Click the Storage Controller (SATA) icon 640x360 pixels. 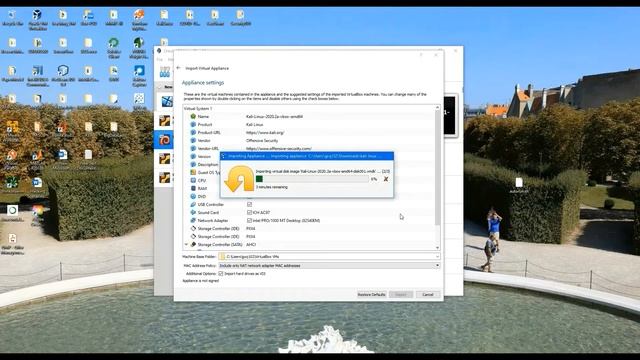click(193, 244)
